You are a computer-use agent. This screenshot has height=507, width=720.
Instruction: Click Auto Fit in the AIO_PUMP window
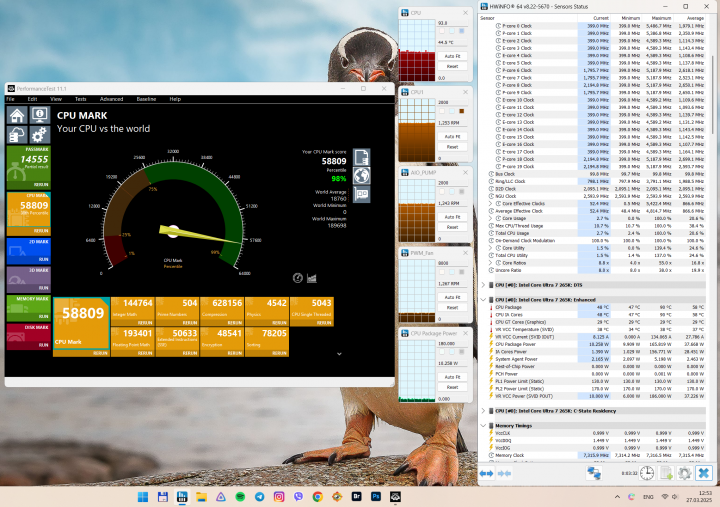click(x=452, y=217)
